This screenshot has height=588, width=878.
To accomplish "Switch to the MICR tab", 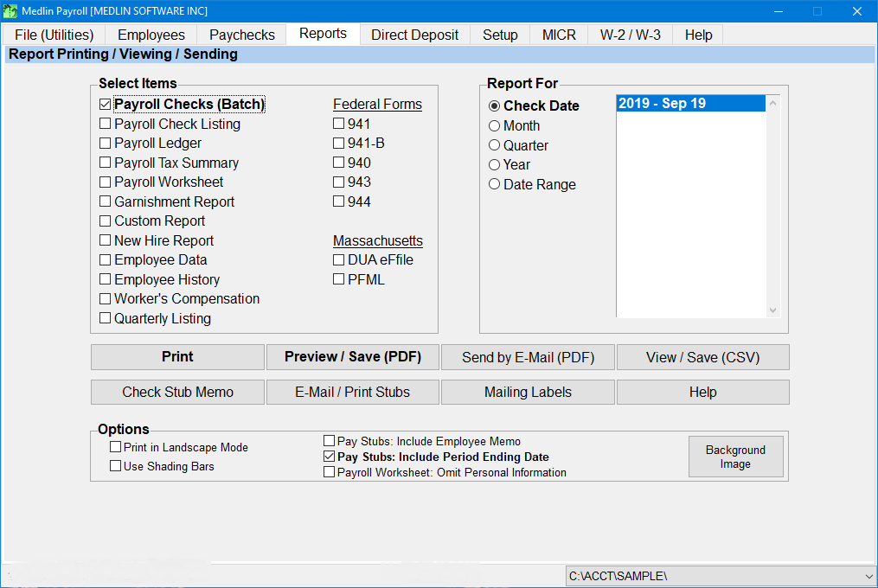I will [x=558, y=35].
